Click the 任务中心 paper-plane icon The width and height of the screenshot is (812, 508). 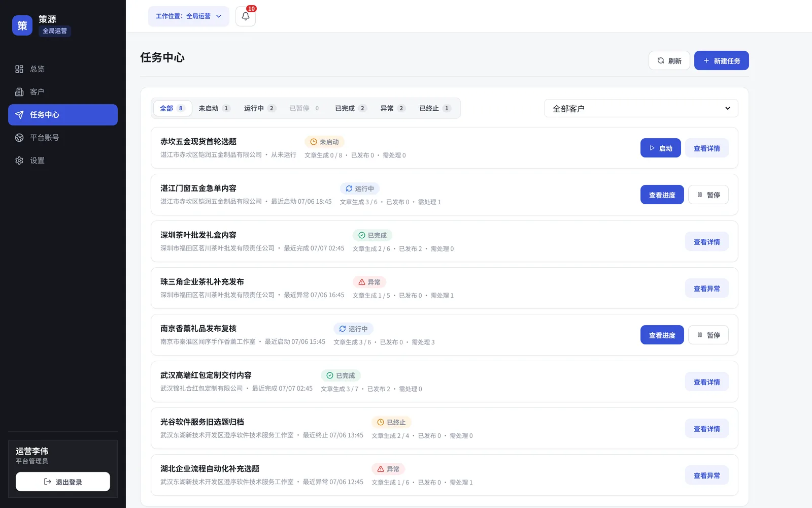point(19,115)
